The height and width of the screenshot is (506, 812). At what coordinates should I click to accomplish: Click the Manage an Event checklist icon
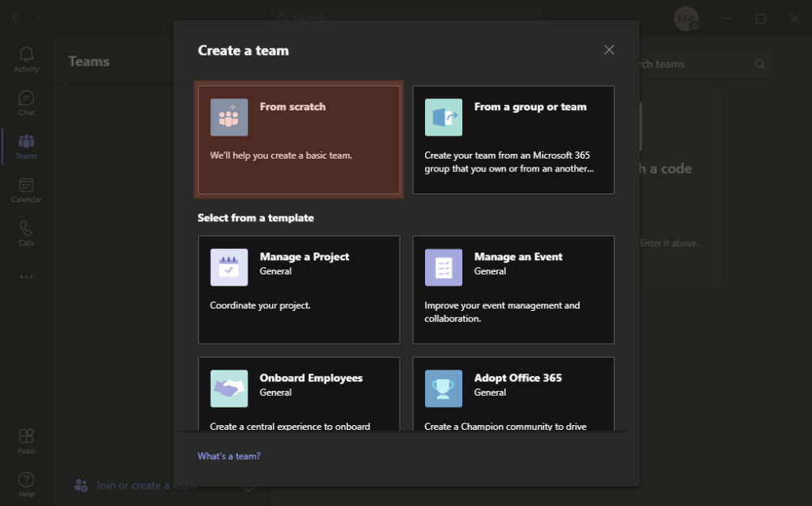(443, 267)
